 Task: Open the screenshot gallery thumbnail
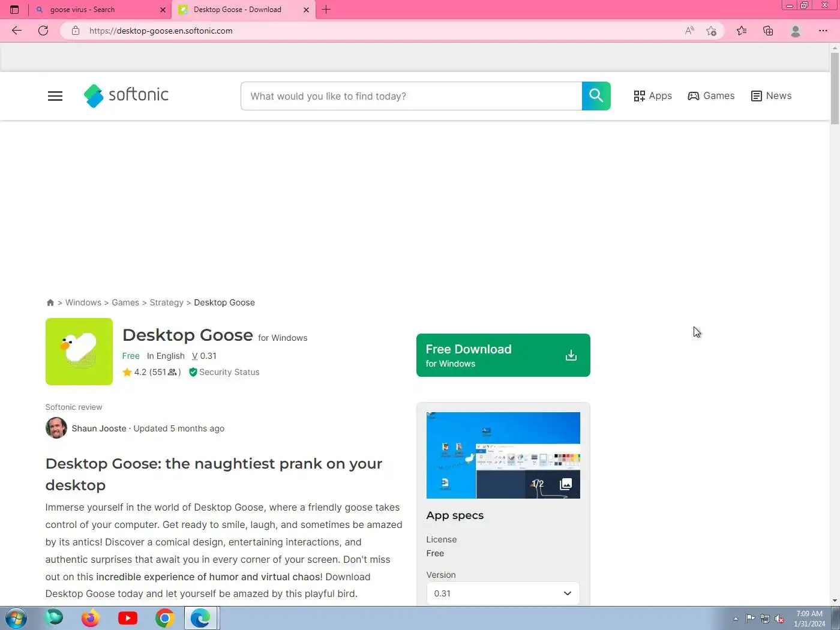(x=503, y=455)
